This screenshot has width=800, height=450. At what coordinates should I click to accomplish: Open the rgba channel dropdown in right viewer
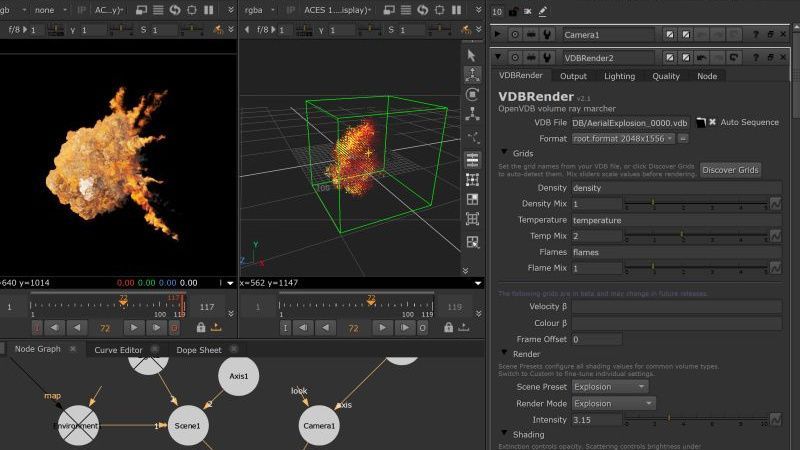click(259, 10)
